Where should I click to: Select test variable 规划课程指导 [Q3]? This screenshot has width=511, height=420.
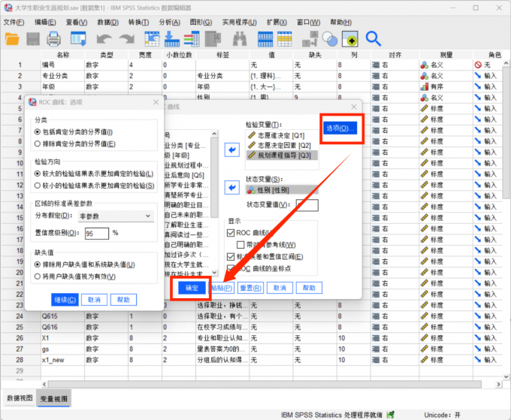click(x=283, y=155)
